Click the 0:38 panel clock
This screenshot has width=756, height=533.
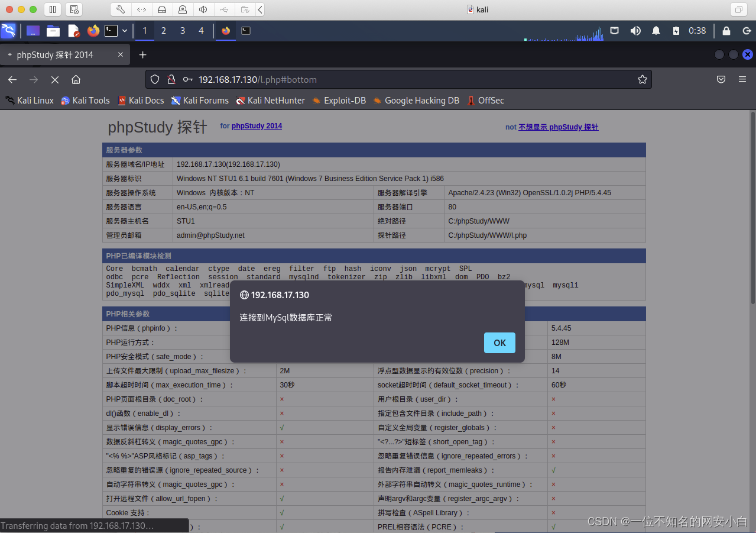(697, 31)
